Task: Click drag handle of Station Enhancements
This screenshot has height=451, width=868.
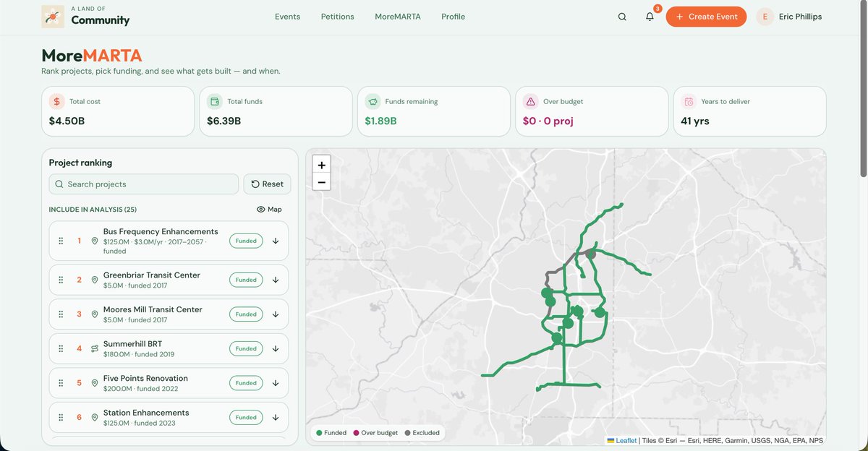Action: click(61, 417)
